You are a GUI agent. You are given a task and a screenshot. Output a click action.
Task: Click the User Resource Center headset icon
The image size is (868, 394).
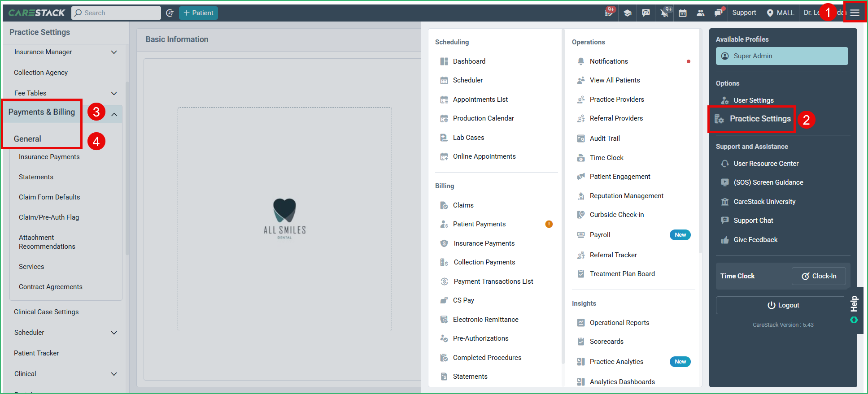[x=725, y=164]
